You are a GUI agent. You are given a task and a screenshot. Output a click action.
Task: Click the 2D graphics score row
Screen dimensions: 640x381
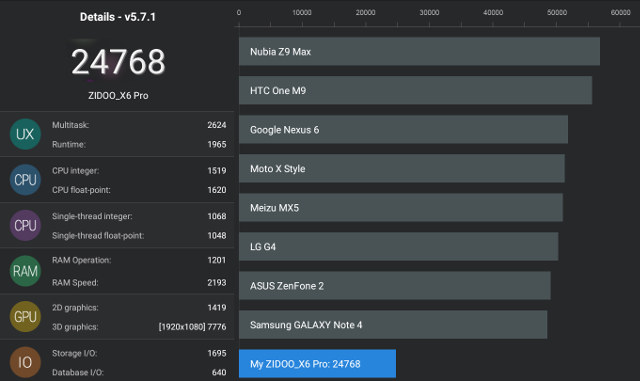(139, 307)
